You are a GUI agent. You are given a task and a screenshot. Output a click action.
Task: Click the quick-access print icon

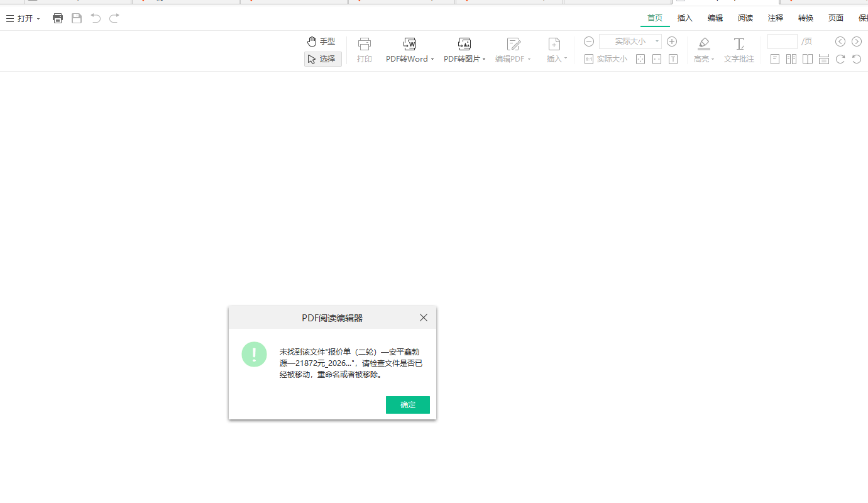click(58, 18)
